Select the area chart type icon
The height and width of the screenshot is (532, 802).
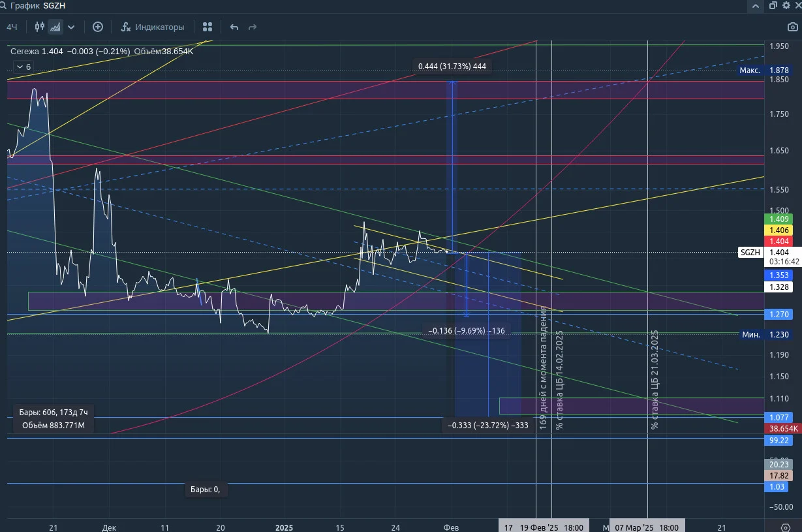coord(55,27)
